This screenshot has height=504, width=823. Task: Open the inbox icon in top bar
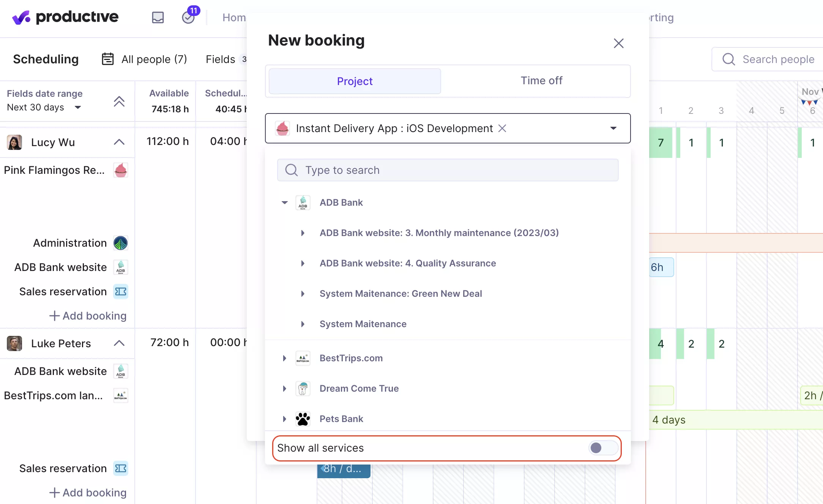click(x=158, y=17)
